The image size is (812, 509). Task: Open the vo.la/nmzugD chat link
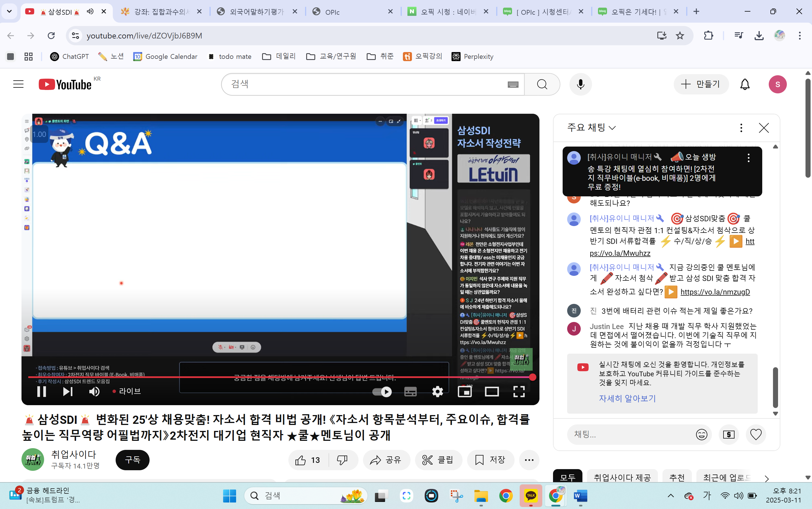point(715,292)
